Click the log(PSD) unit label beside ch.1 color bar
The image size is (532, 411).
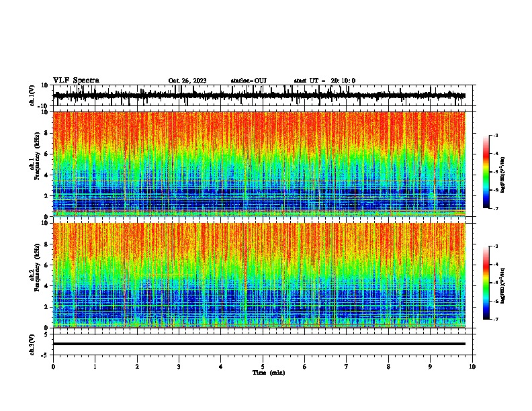(503, 175)
